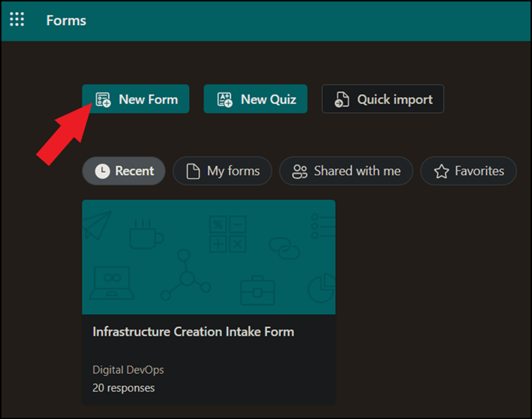Open the teal form card thumbnail
Screen dimensions: 532x419
point(208,257)
